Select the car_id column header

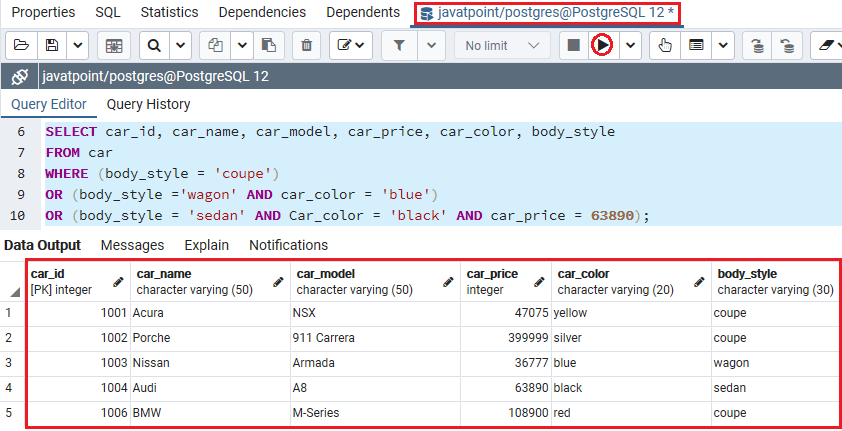pos(78,282)
